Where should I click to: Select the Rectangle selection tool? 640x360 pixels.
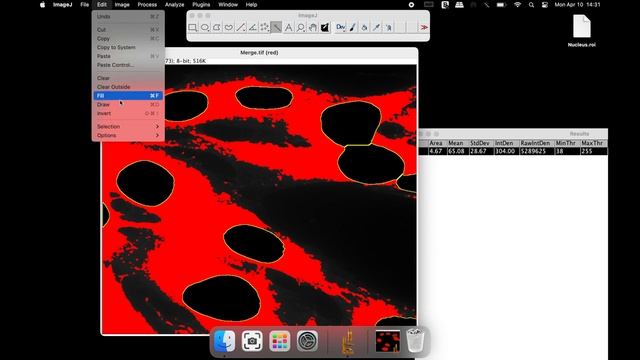[x=193, y=27]
